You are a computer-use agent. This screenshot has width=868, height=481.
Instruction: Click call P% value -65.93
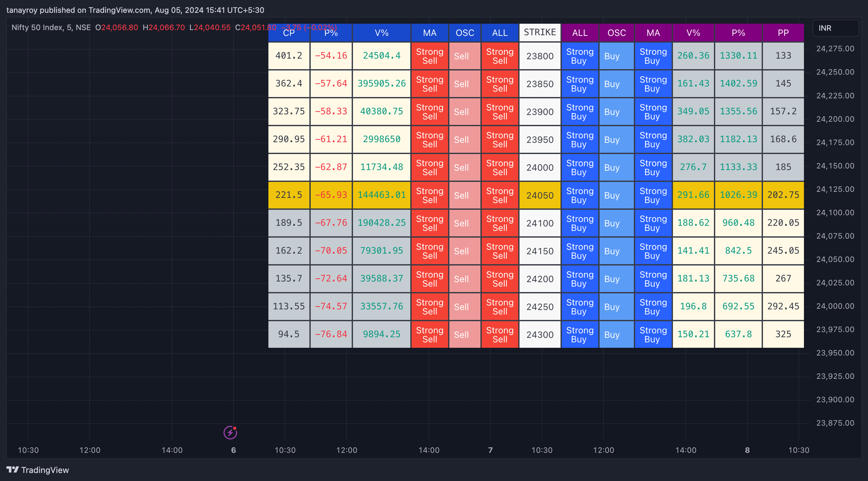[x=331, y=195]
